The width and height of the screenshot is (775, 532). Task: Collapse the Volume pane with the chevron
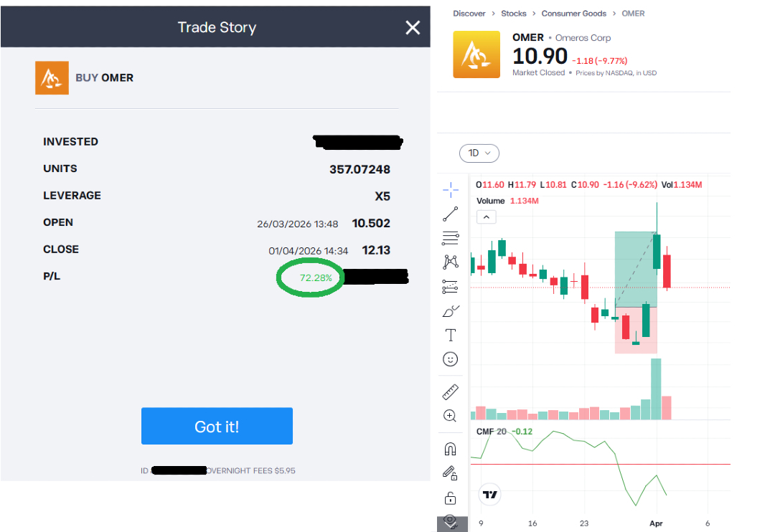pyautogui.click(x=486, y=217)
